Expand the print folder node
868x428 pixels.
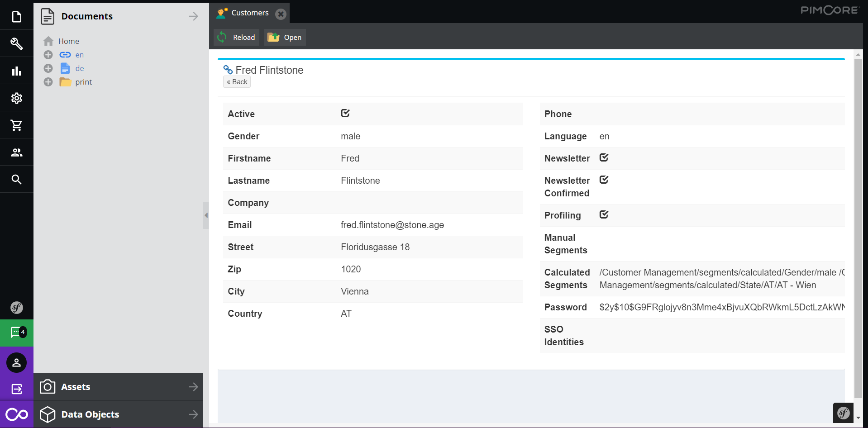(48, 82)
